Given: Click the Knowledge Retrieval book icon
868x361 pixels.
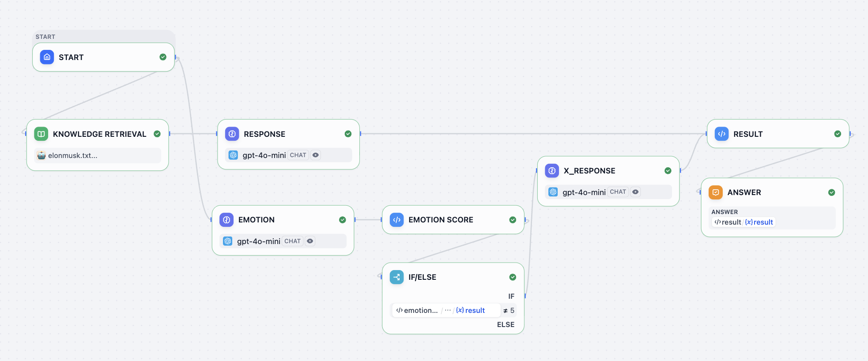Looking at the screenshot, I should 41,134.
